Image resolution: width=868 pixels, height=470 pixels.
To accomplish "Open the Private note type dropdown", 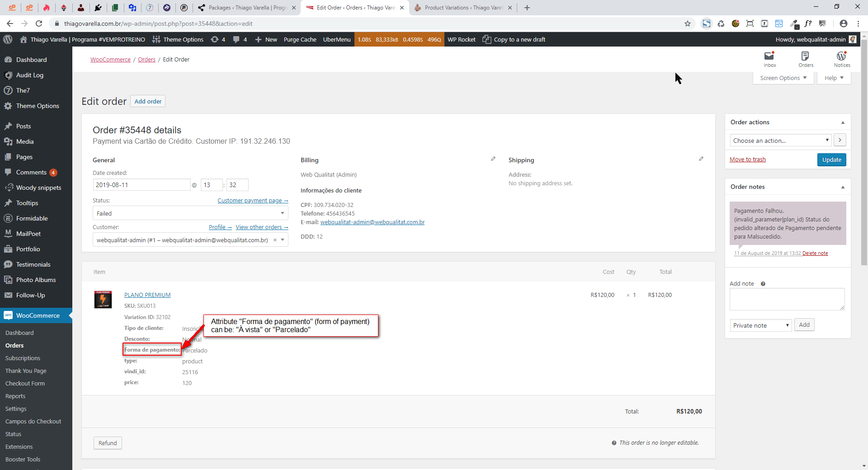I will click(x=761, y=325).
